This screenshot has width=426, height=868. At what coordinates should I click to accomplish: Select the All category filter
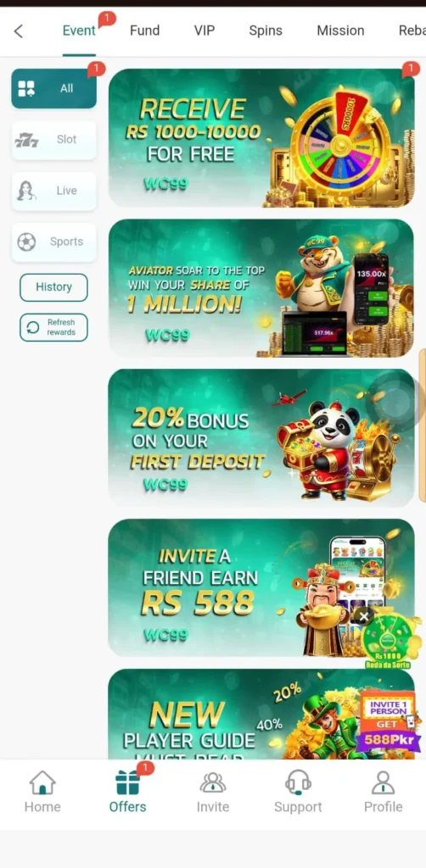(53, 88)
